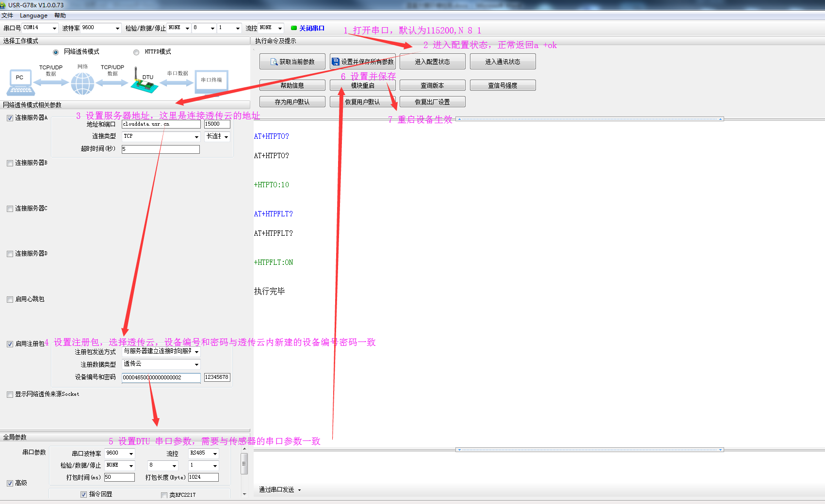
Task: Click the floppy disk icon on 设置并保存所有参数
Action: click(x=335, y=62)
